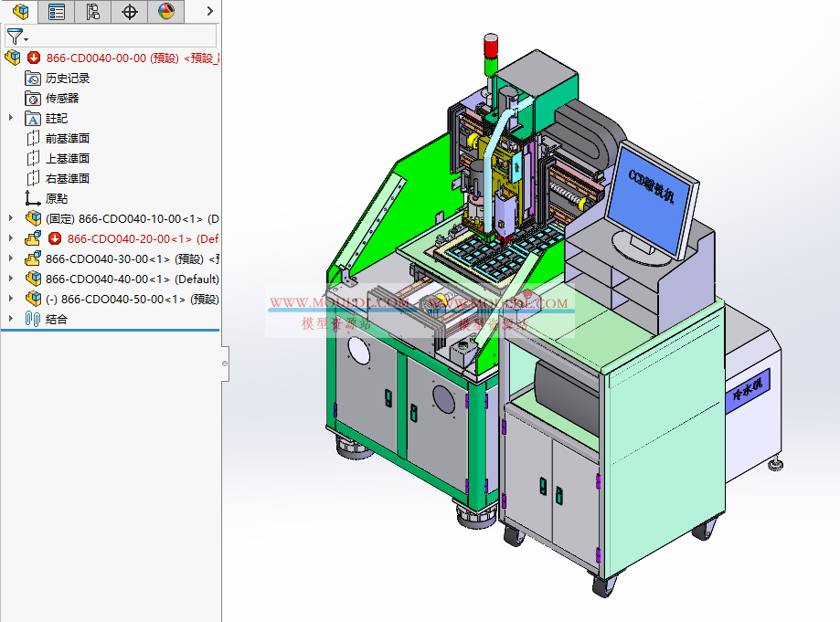Open the DisplayManager colored sphere icon

166,12
